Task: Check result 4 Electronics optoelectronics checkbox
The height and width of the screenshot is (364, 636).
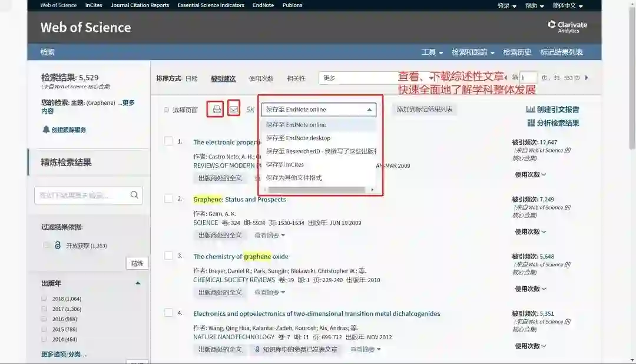Action: [x=168, y=313]
